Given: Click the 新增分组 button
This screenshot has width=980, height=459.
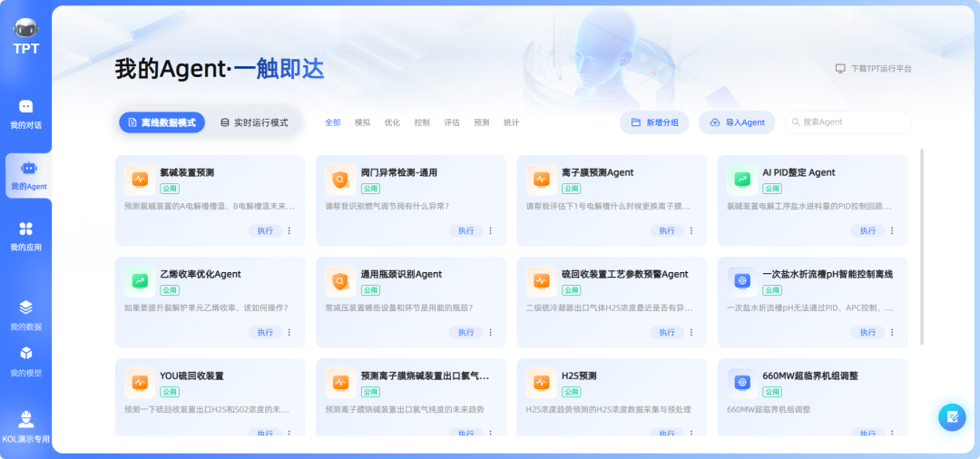Looking at the screenshot, I should [x=654, y=122].
